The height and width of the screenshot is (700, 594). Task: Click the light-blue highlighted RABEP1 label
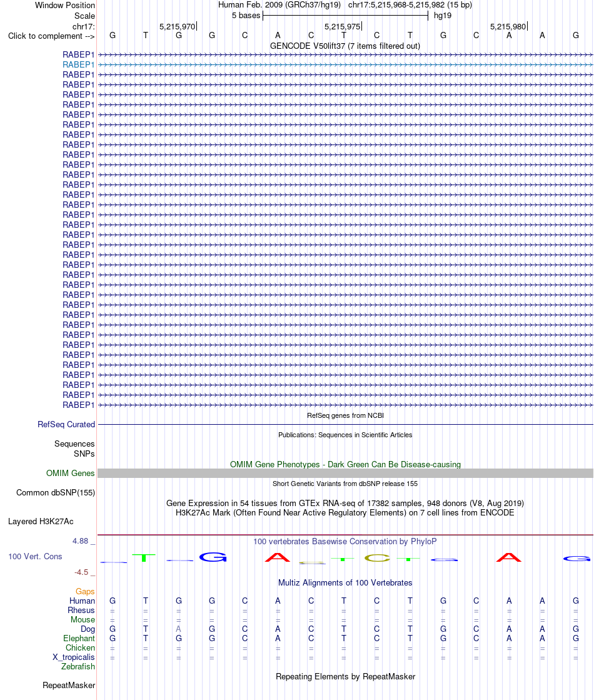coord(79,64)
